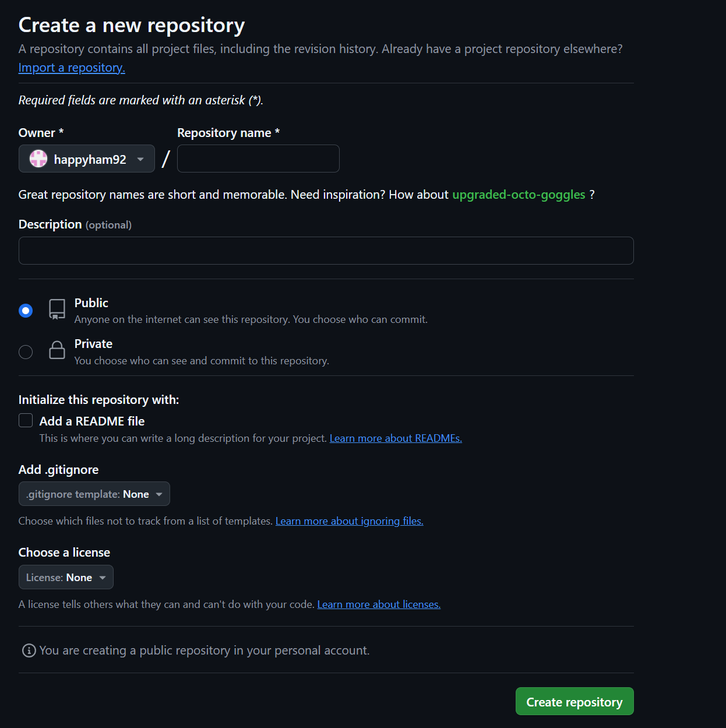Image resolution: width=726 pixels, height=728 pixels.
Task: Click the Add .gitignore heading
Action: pyautogui.click(x=58, y=470)
